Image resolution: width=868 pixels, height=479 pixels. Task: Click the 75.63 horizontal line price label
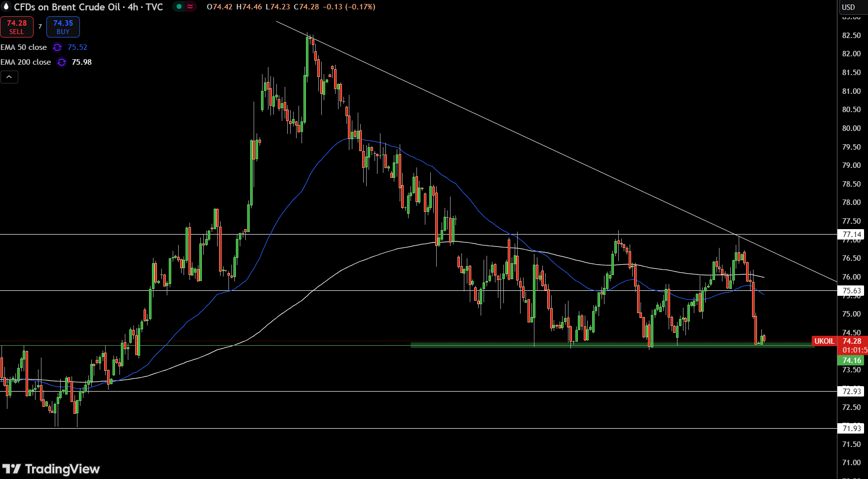coord(852,291)
